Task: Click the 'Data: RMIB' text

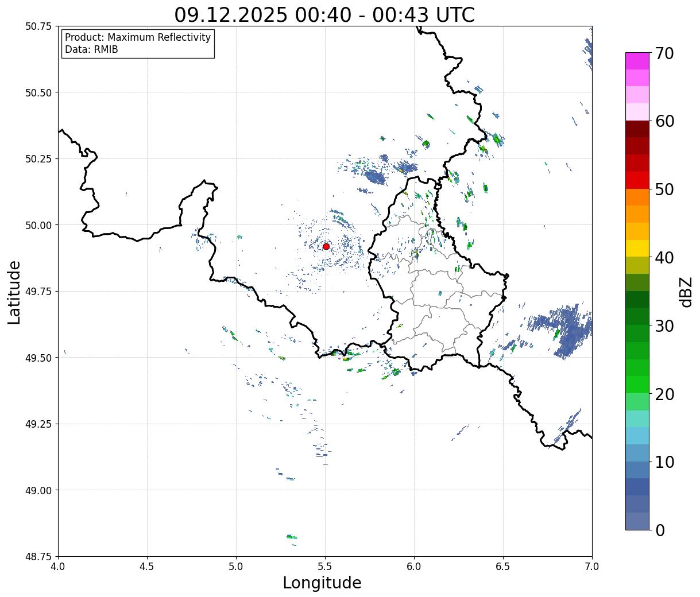Action: click(91, 49)
